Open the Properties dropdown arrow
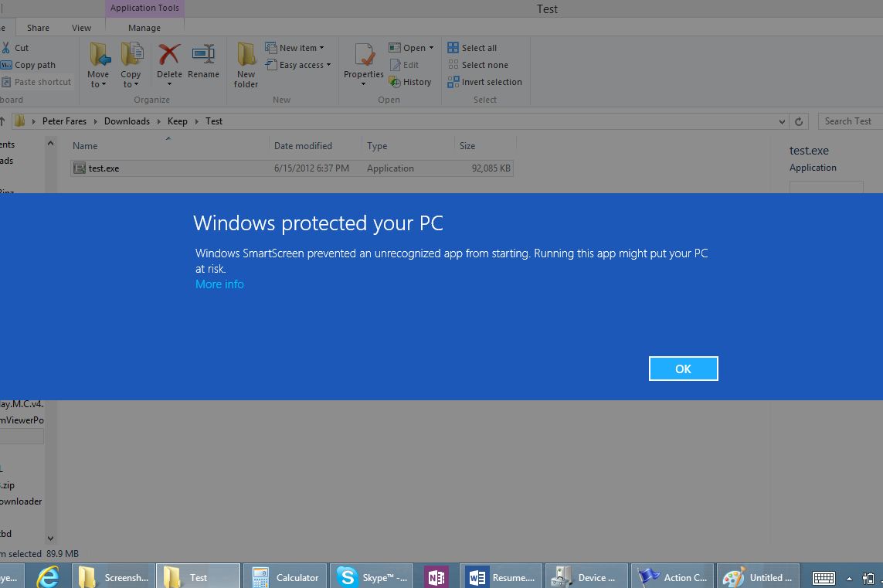 click(x=363, y=84)
